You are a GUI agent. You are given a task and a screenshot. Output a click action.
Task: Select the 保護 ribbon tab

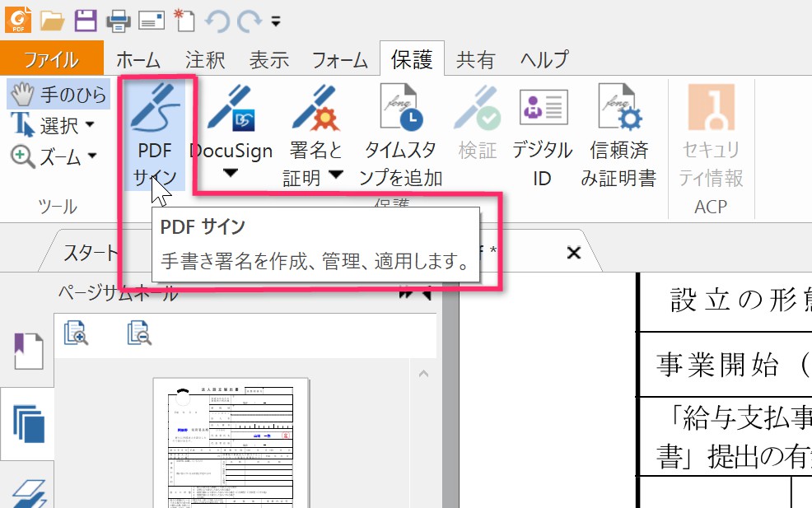coord(412,58)
